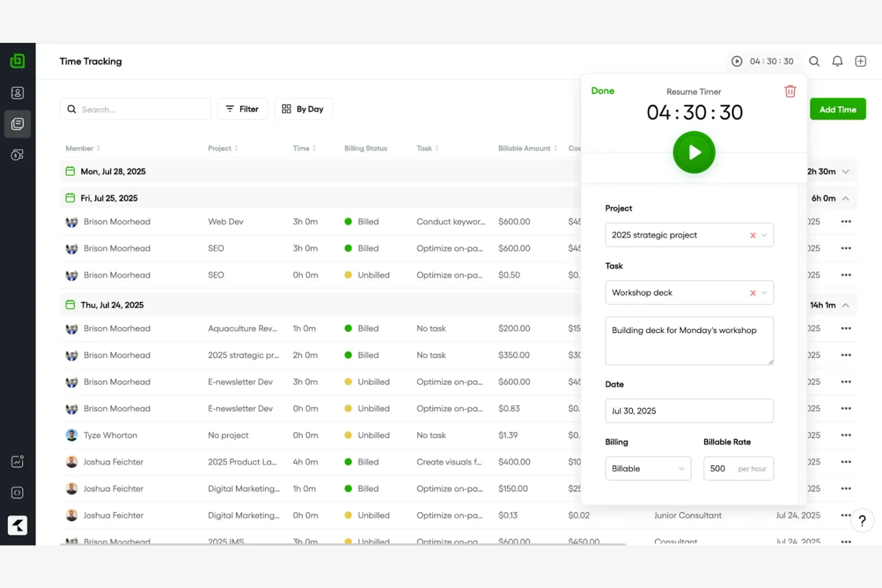Click the Search input field above the table
The image size is (882, 588).
pos(135,109)
